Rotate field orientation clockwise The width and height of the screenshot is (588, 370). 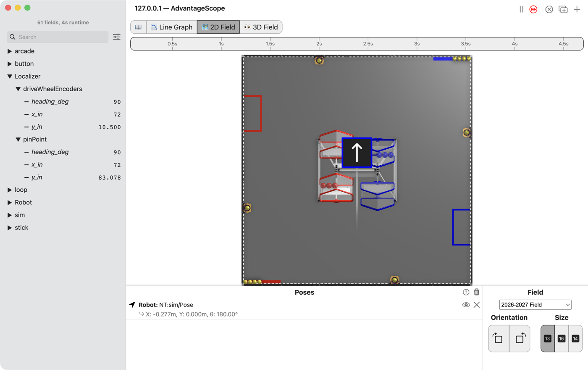pyautogui.click(x=499, y=338)
